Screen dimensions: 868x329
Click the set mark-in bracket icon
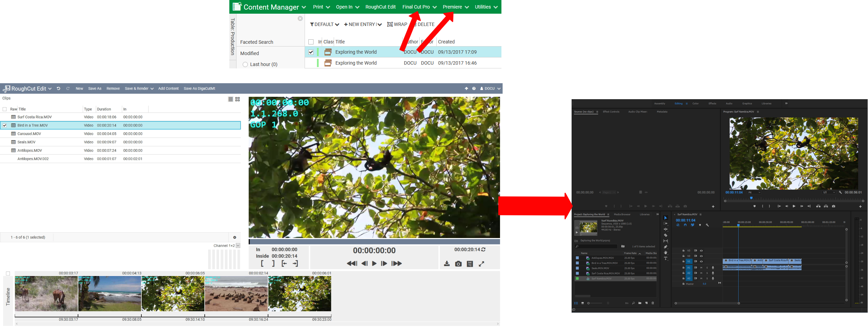click(262, 263)
